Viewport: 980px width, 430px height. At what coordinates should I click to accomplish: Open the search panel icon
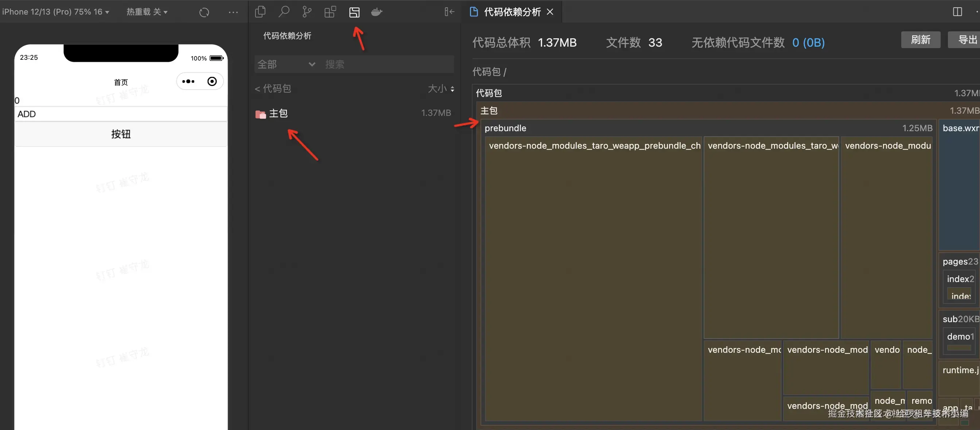pos(284,12)
